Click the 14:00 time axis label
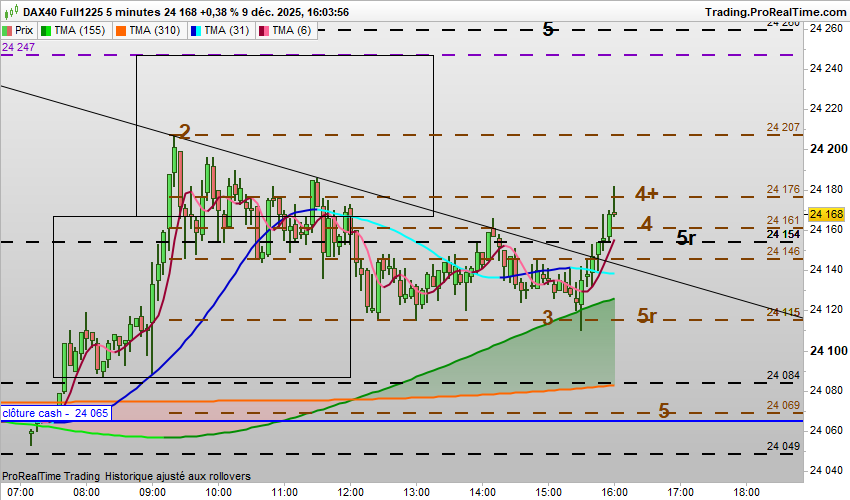 tap(482, 492)
